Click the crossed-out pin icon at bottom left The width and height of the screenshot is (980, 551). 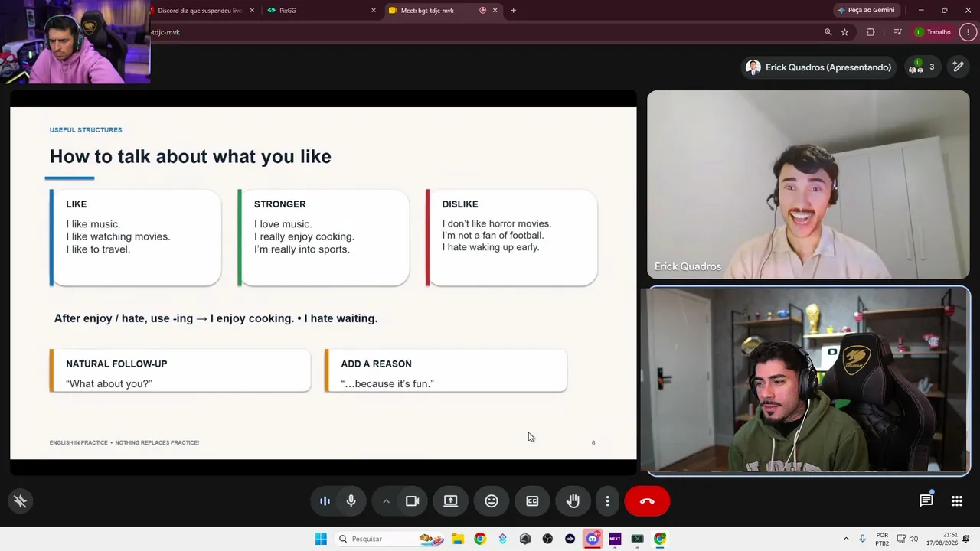[20, 501]
